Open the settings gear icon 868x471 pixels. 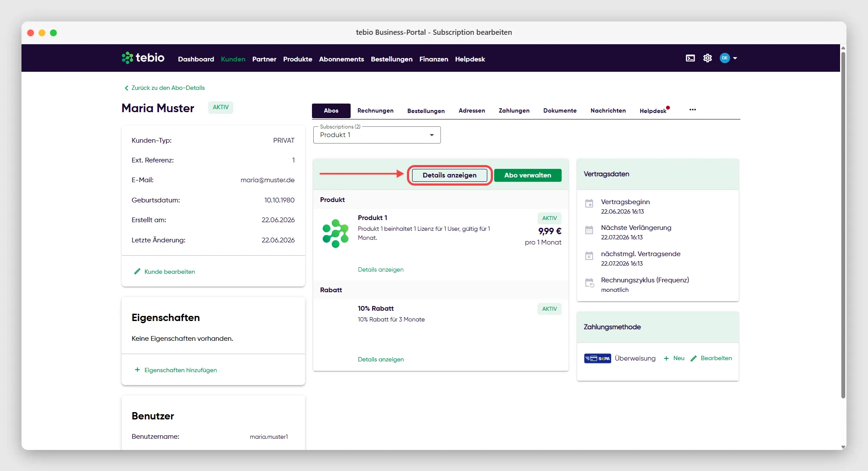coord(707,58)
